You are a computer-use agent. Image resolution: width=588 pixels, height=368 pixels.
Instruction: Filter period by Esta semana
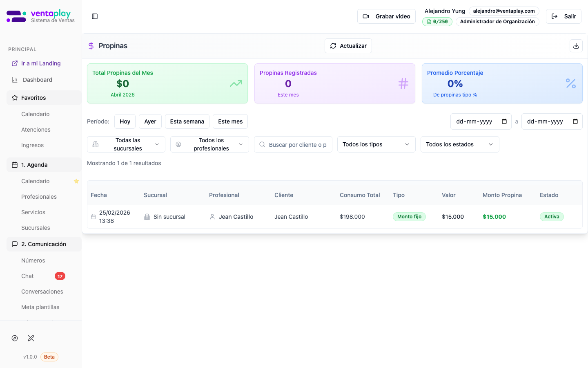(x=187, y=121)
